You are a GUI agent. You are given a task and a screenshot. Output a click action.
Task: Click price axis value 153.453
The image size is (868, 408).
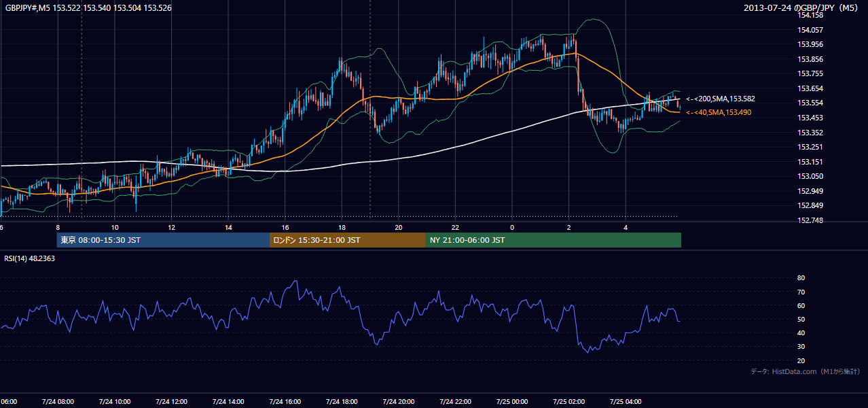pyautogui.click(x=810, y=118)
